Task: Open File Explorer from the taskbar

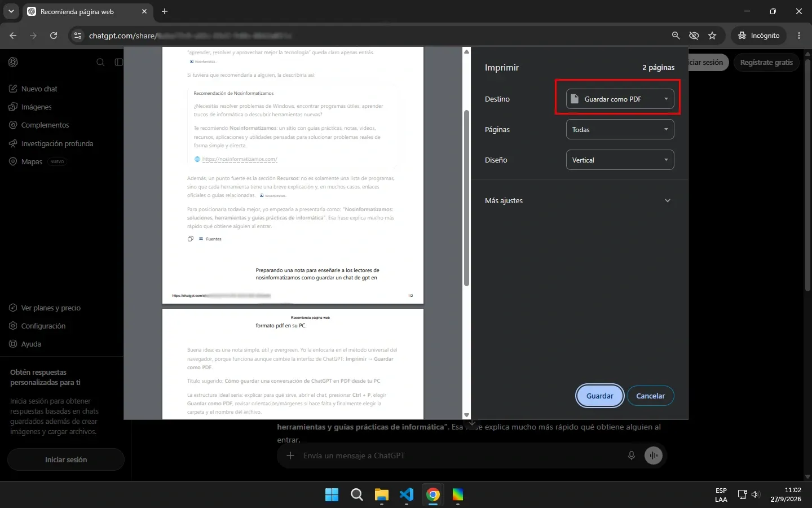Action: pyautogui.click(x=382, y=495)
